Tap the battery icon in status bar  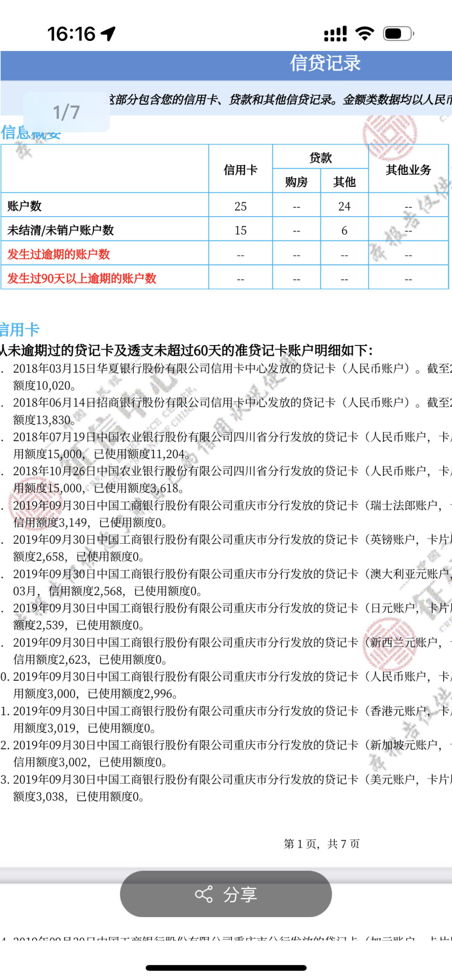pos(399,34)
